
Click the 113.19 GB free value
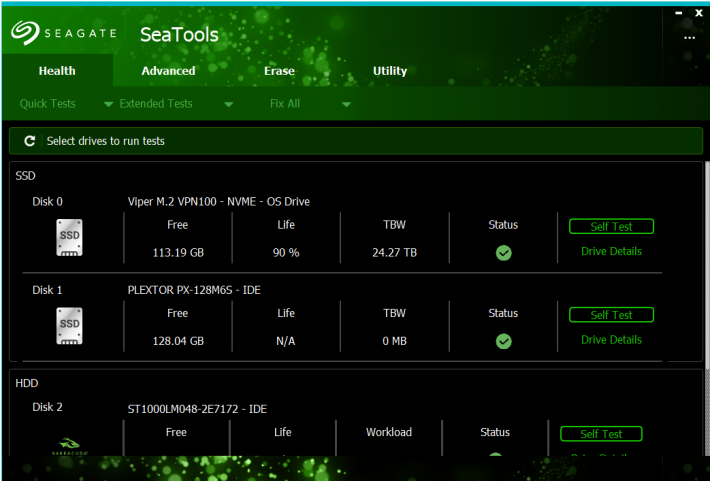coord(178,253)
